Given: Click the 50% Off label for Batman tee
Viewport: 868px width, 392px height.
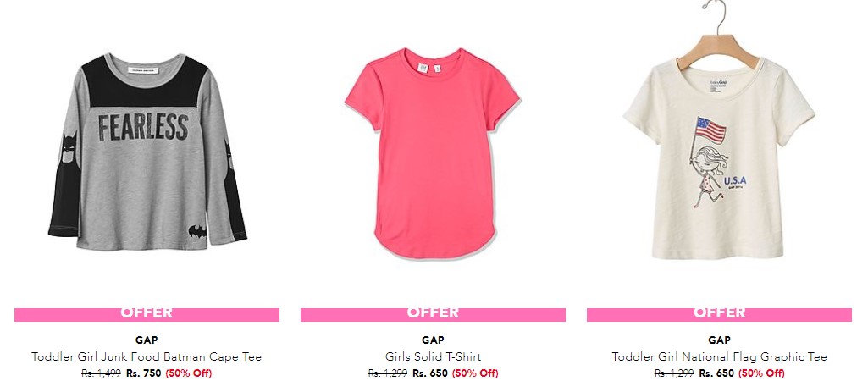Looking at the screenshot, I should [x=188, y=373].
